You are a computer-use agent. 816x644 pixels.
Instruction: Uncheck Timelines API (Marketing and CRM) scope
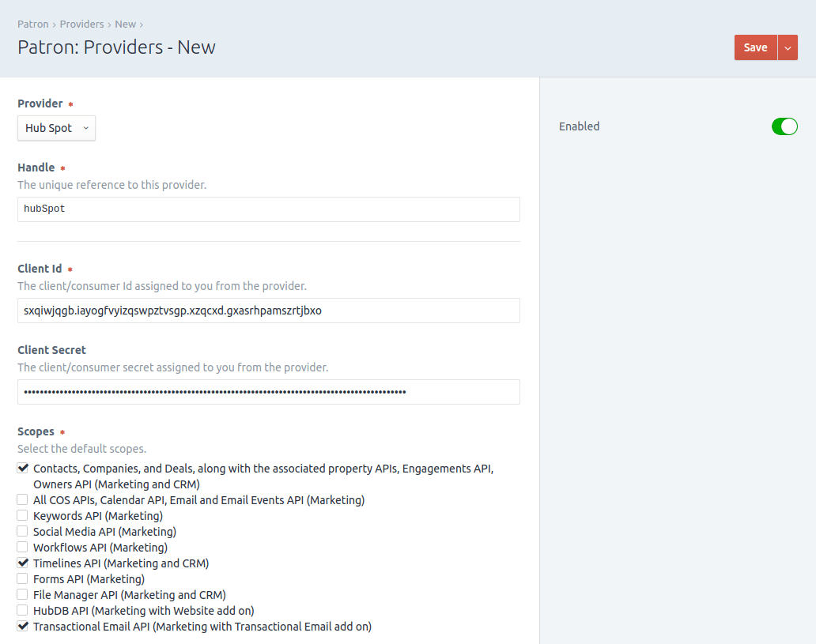[x=22, y=563]
